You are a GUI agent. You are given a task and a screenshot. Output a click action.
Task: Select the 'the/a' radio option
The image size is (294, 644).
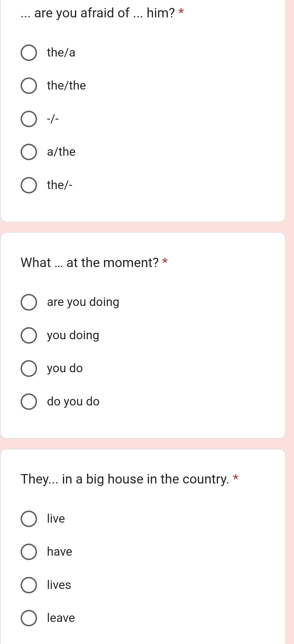point(29,53)
